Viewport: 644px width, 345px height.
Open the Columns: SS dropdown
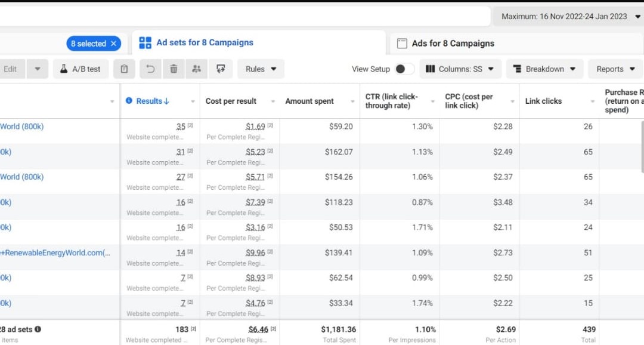460,69
